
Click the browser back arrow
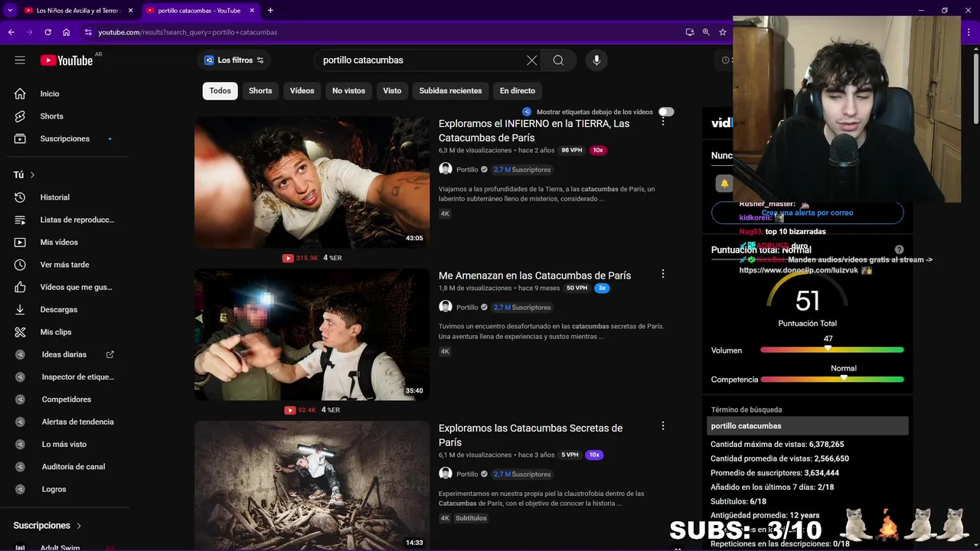[11, 32]
